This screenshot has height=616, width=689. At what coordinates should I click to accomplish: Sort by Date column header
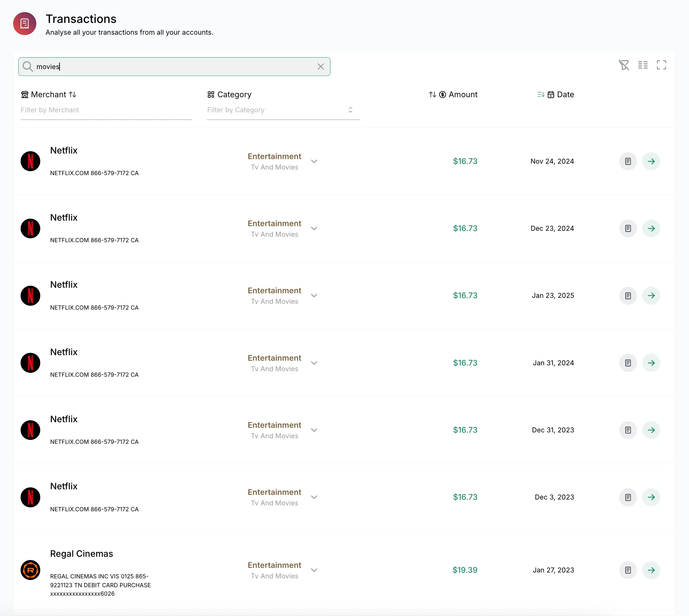[x=556, y=95]
